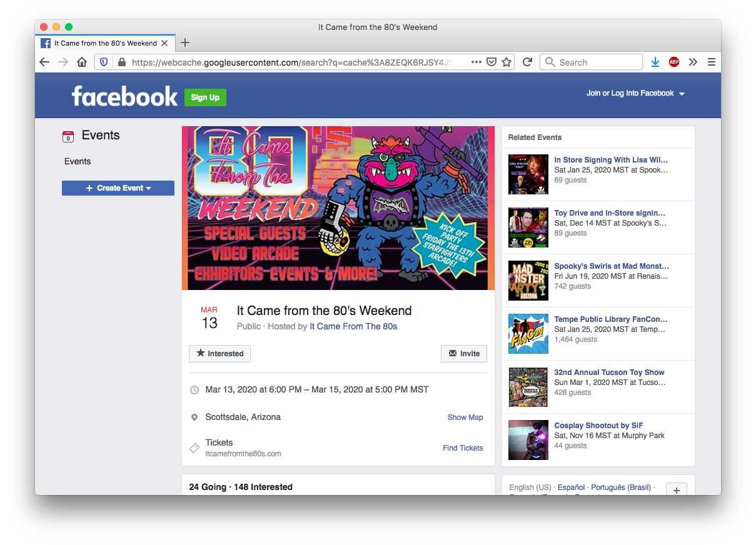Click the ABP adblock extension icon
Screen dimensions: 756x545
[674, 62]
